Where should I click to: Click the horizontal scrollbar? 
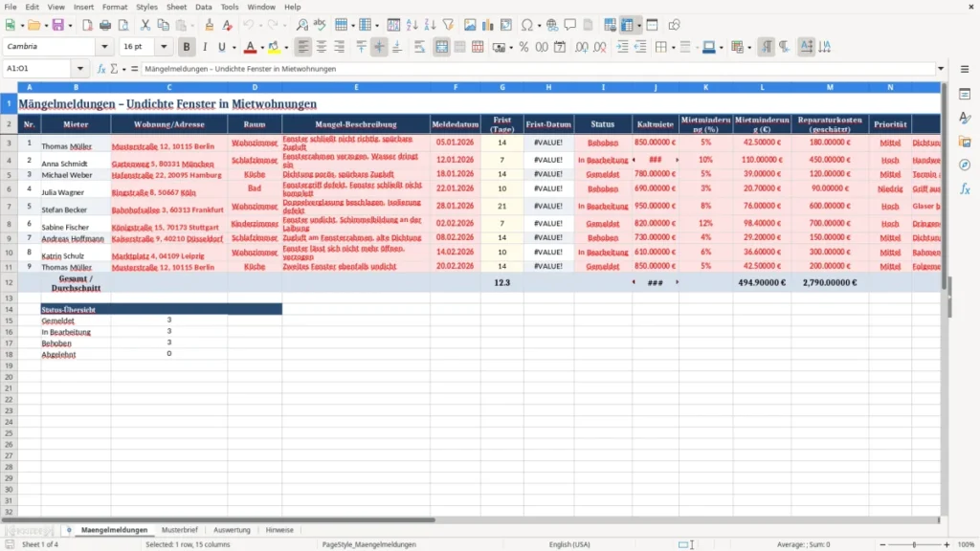point(217,519)
